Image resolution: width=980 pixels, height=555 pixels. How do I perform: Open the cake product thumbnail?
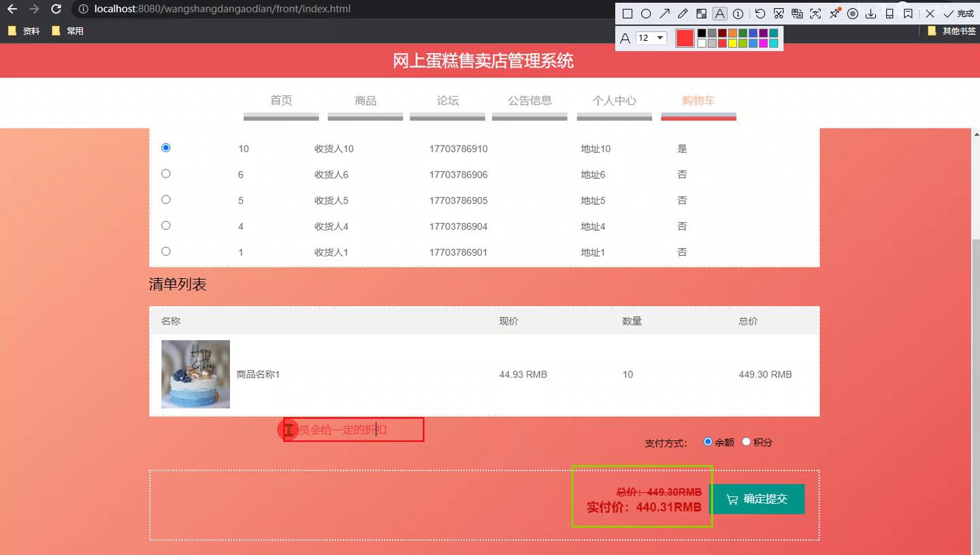click(195, 374)
